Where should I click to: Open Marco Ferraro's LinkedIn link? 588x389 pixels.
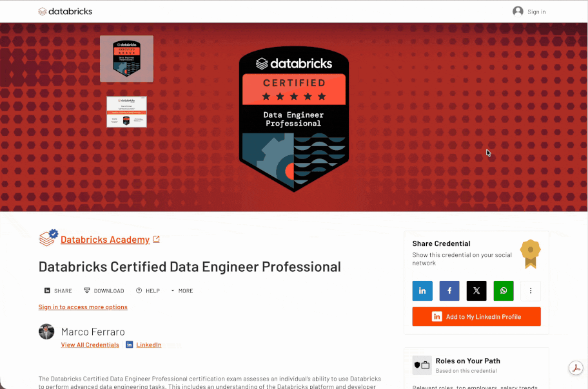(149, 345)
